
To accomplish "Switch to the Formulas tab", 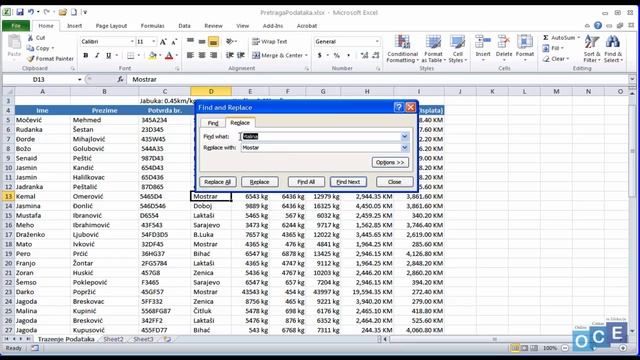I will coord(153,26).
